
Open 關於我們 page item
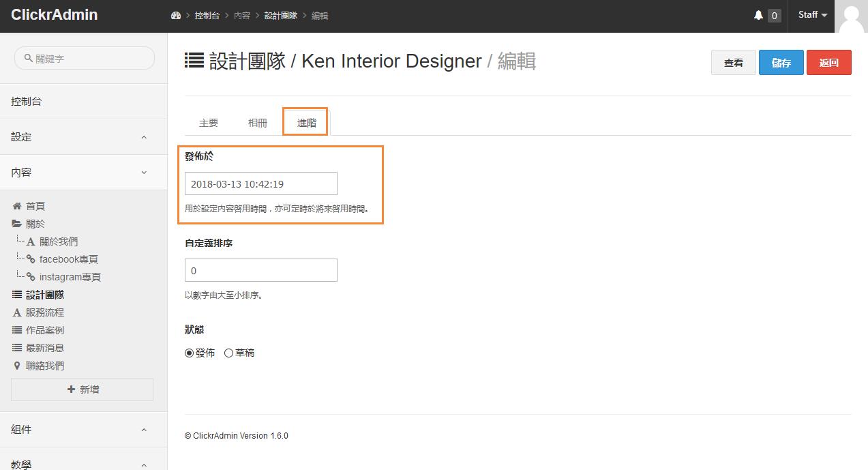click(x=59, y=241)
